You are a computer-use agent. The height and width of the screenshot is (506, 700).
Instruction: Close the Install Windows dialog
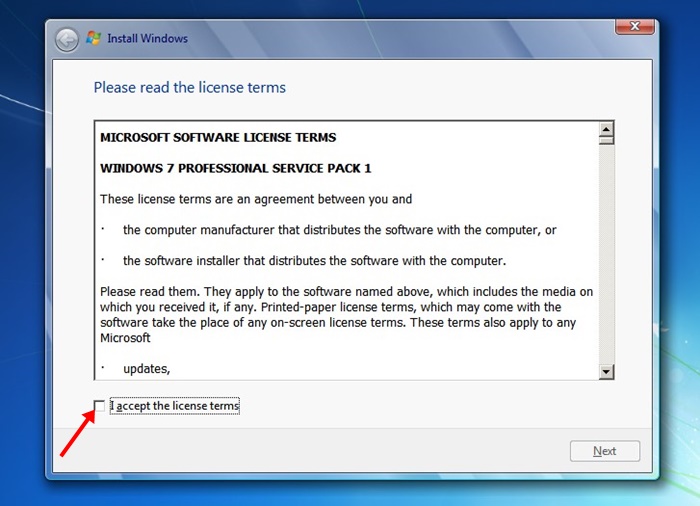634,26
